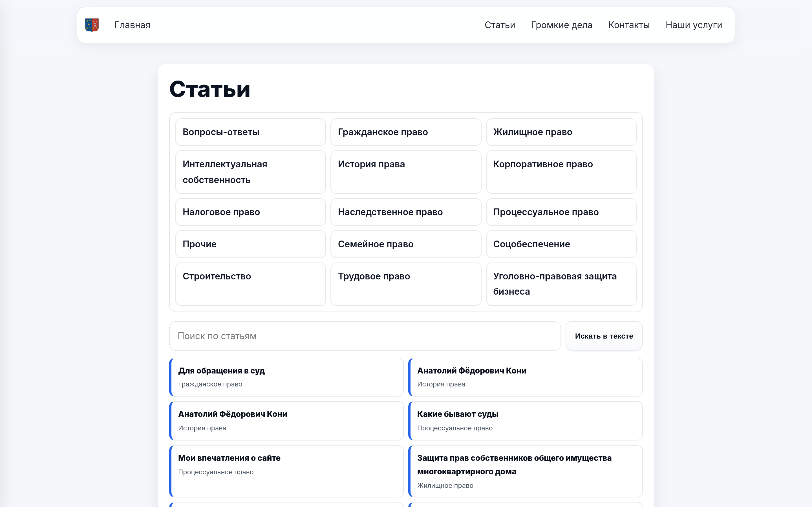Open the Громкие дела section
812x507 pixels.
point(561,25)
